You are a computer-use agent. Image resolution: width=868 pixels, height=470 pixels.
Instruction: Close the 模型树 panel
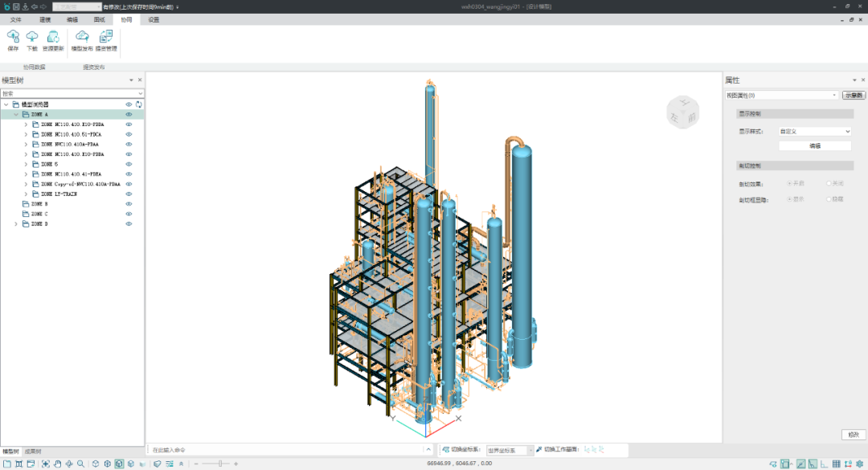[x=140, y=80]
